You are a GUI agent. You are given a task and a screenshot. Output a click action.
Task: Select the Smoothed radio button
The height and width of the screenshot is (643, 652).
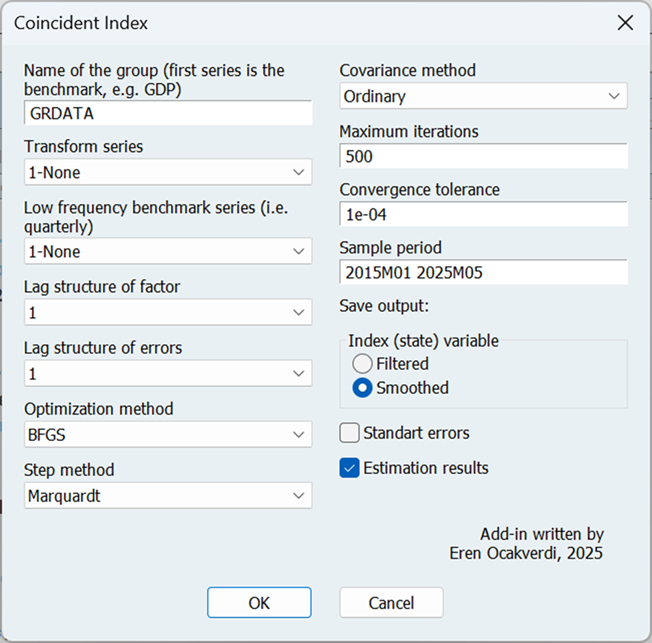click(362, 388)
